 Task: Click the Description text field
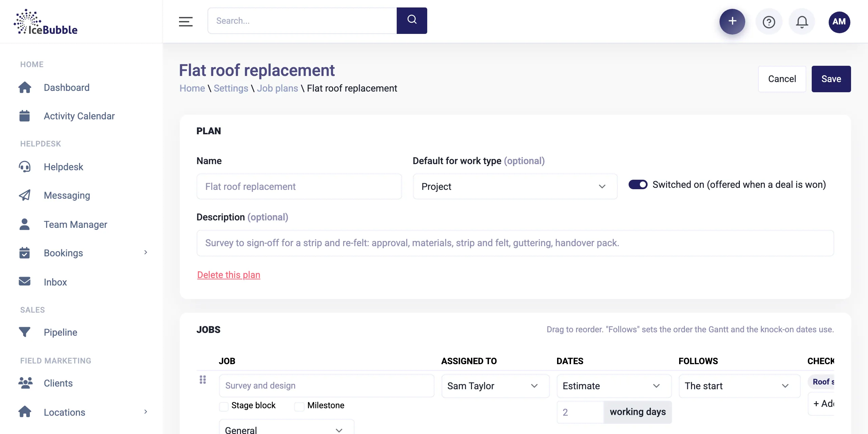pyautogui.click(x=515, y=243)
